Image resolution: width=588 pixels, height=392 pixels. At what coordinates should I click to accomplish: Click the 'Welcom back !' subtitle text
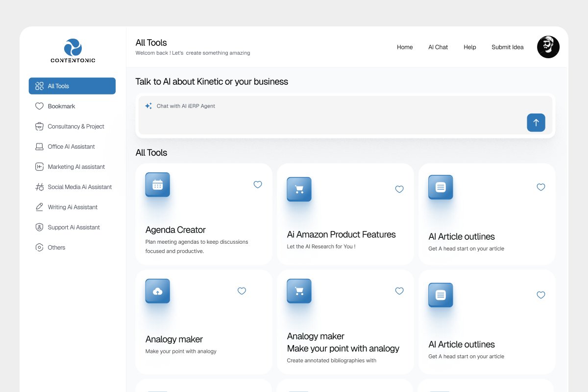pyautogui.click(x=193, y=53)
